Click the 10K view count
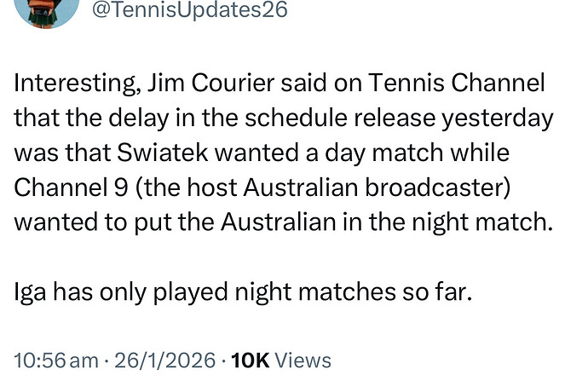This screenshot has height=392, width=588. click(x=250, y=360)
